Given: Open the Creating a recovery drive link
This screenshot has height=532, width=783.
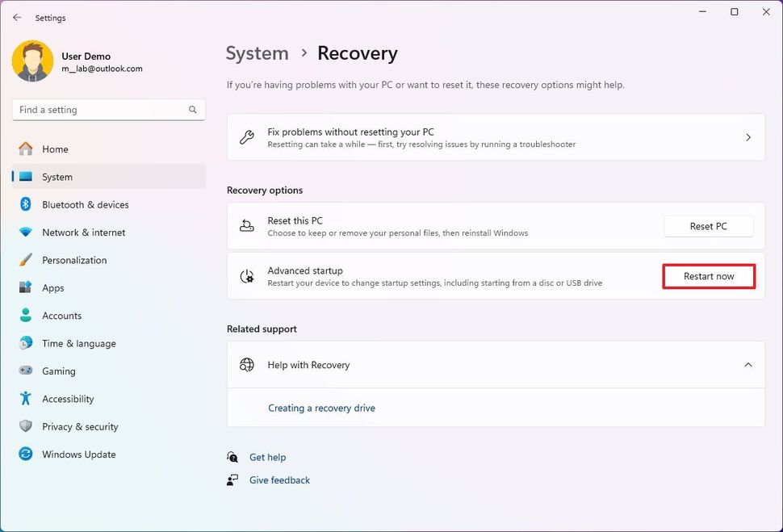Looking at the screenshot, I should [x=321, y=408].
